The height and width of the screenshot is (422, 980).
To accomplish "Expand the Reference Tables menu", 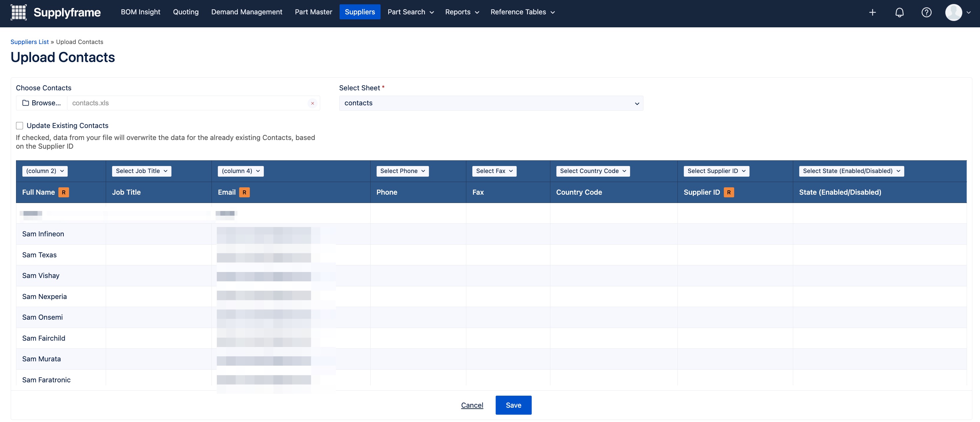I will click(522, 12).
